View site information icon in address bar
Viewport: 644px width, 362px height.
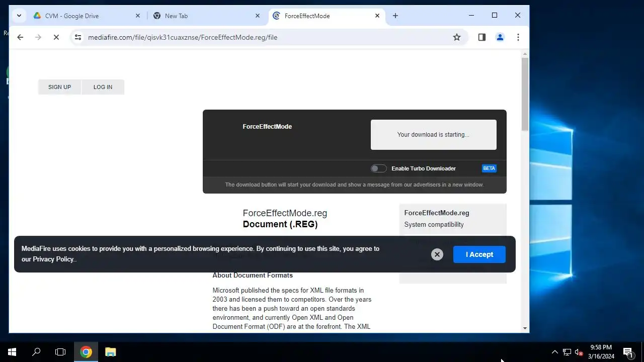point(78,37)
